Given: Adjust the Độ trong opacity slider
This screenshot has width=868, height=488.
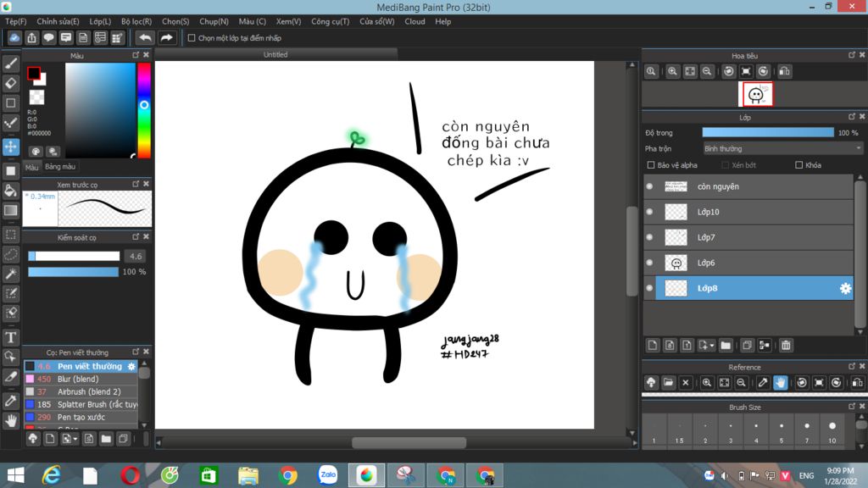Looking at the screenshot, I should [768, 133].
